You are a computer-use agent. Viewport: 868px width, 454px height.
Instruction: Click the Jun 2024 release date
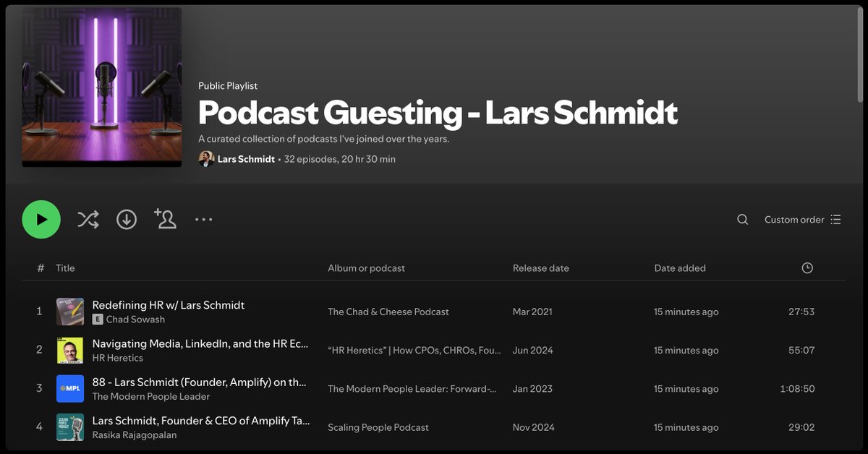point(533,350)
